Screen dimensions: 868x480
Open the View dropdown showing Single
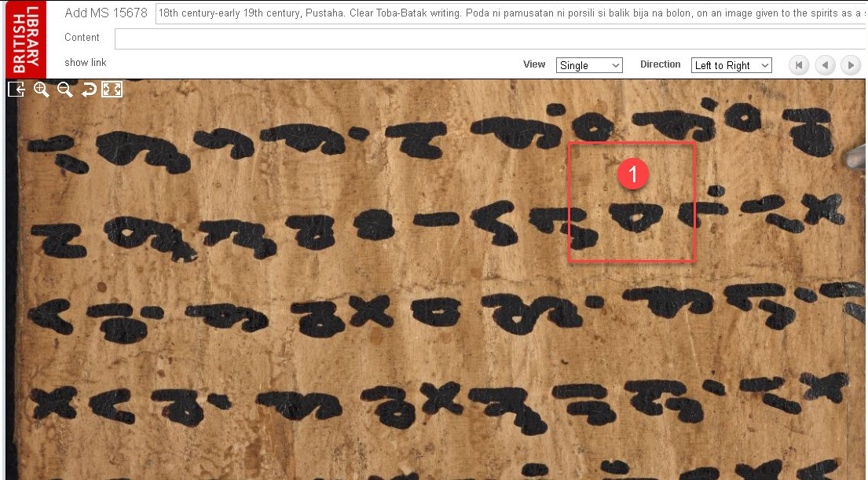(589, 65)
